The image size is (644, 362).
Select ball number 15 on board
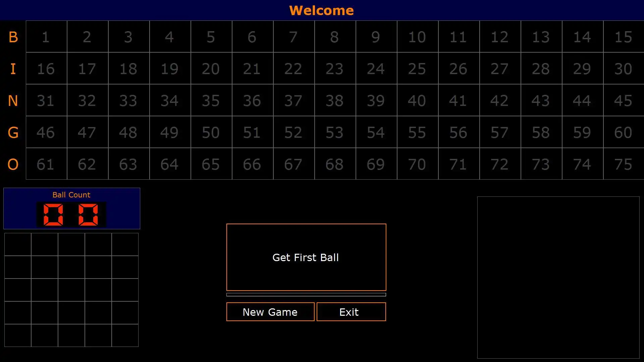pos(623,37)
